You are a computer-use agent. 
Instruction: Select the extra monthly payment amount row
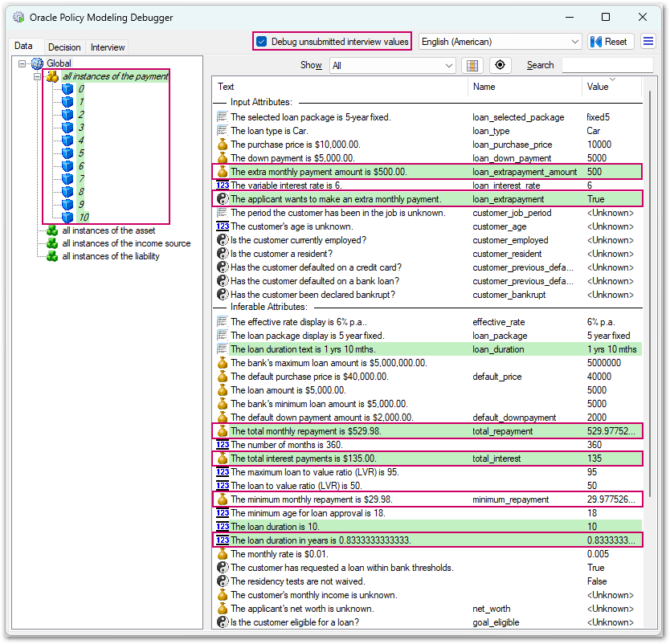tap(427, 172)
